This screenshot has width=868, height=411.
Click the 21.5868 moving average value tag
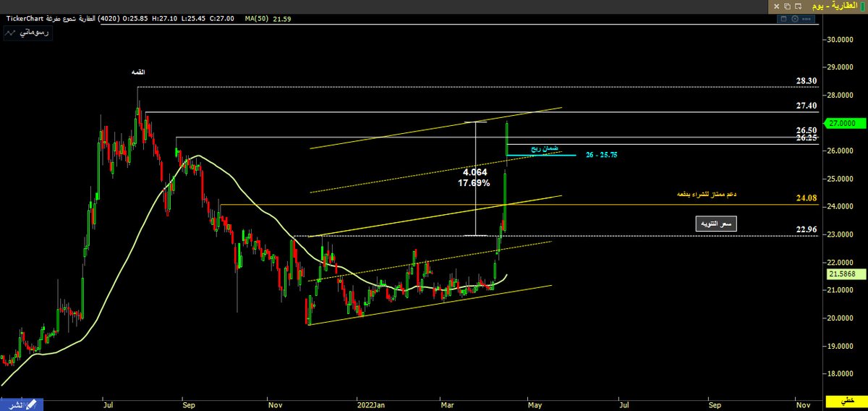(846, 275)
